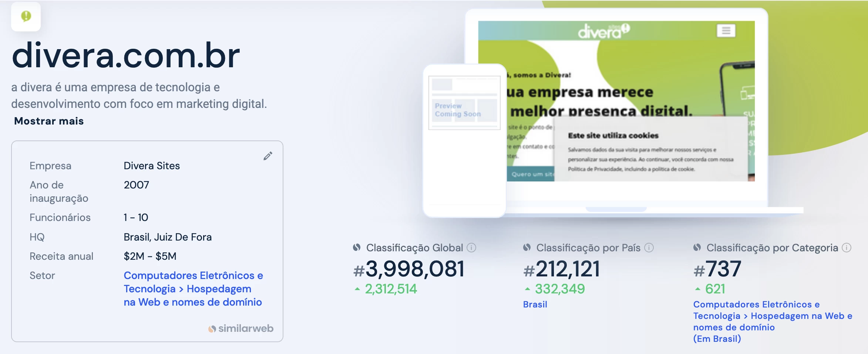Click Similarweb icon beside Classificação por País
Viewport: 868px width, 354px height.
tap(527, 248)
